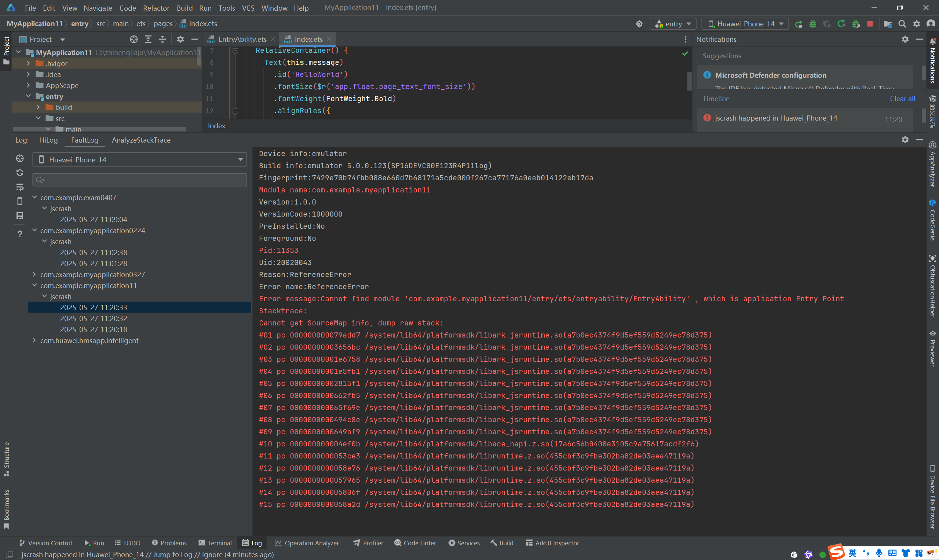This screenshot has height=560, width=939.
Task: Open IDE settings gear in top toolbar
Action: 916,24
